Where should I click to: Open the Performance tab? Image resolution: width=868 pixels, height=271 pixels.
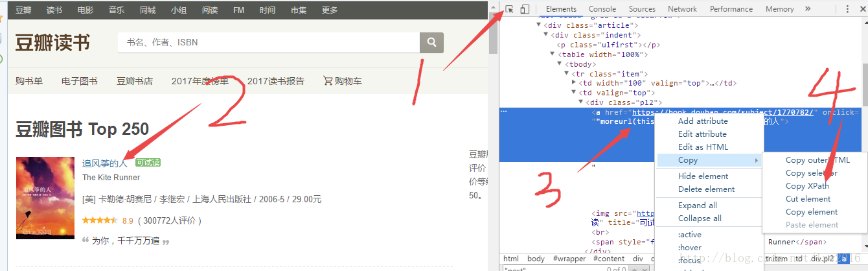click(x=731, y=9)
